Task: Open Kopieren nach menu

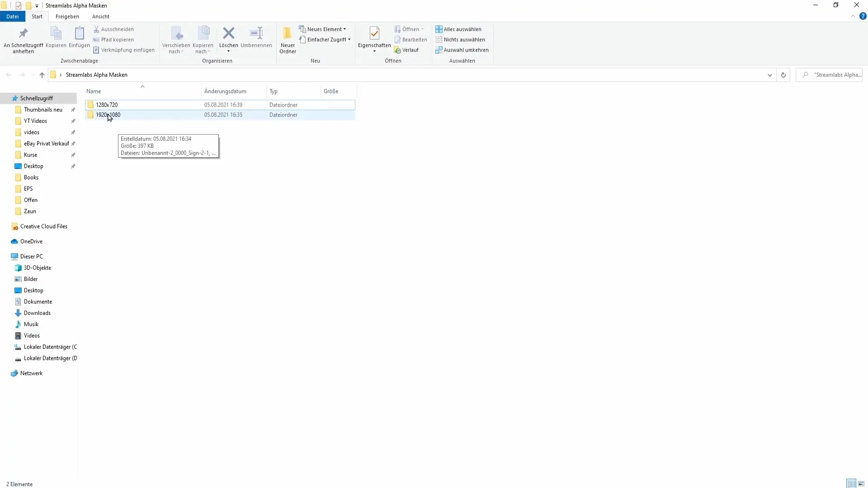Action: pyautogui.click(x=203, y=40)
